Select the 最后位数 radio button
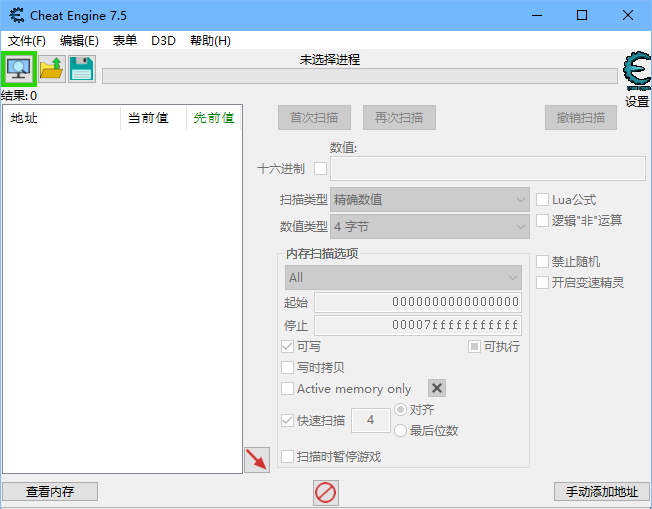The image size is (652, 509). 400,430
